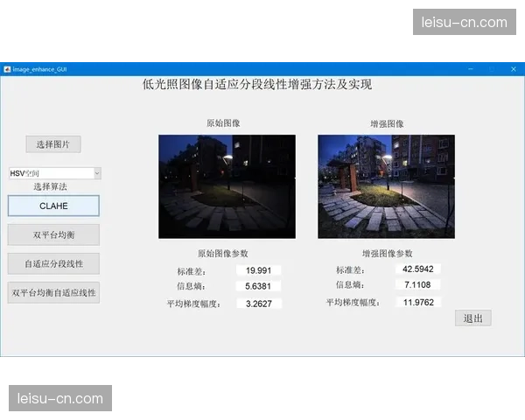Minimize the image_enhance_GUI window
Screen dimensions: 525x420
coord(471,69)
